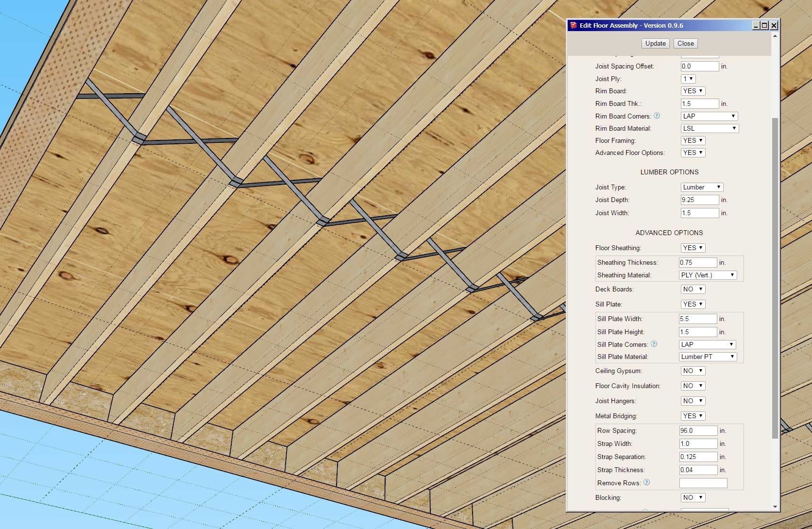Open the Floor Cavity Insulation dropdown

tap(693, 386)
